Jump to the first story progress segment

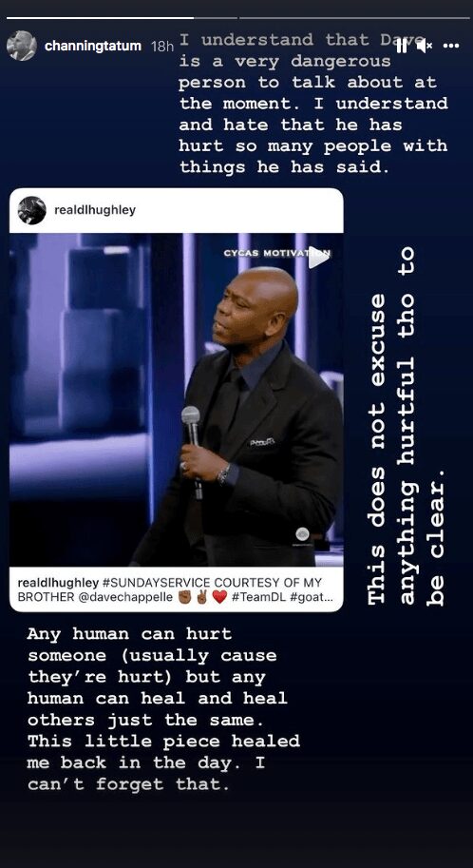click(x=122, y=18)
